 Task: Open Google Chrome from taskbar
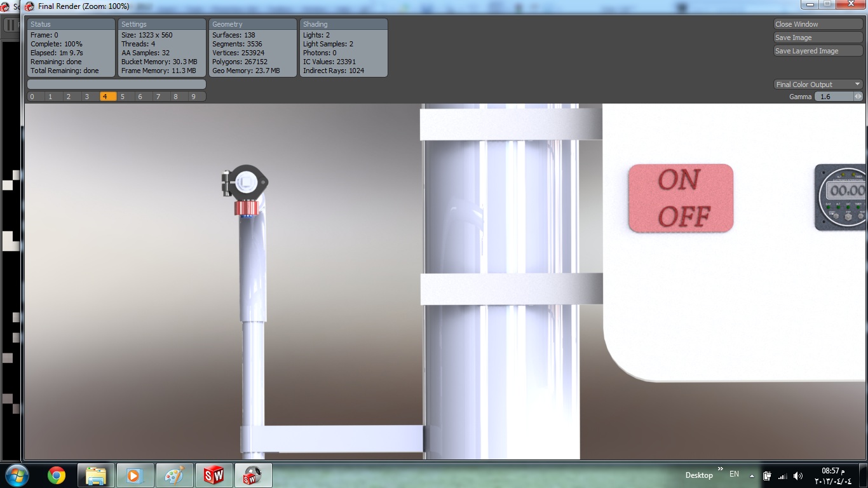point(57,475)
